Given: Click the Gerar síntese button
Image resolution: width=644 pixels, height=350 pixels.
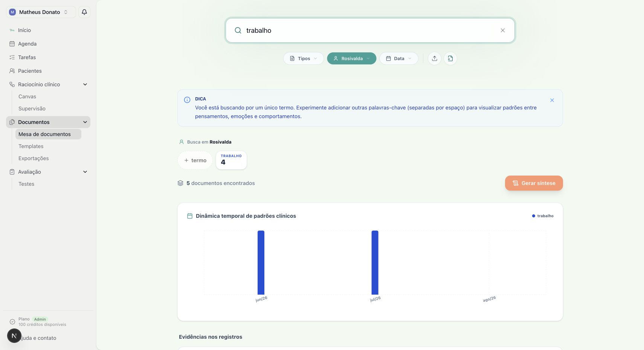Looking at the screenshot, I should tap(534, 183).
